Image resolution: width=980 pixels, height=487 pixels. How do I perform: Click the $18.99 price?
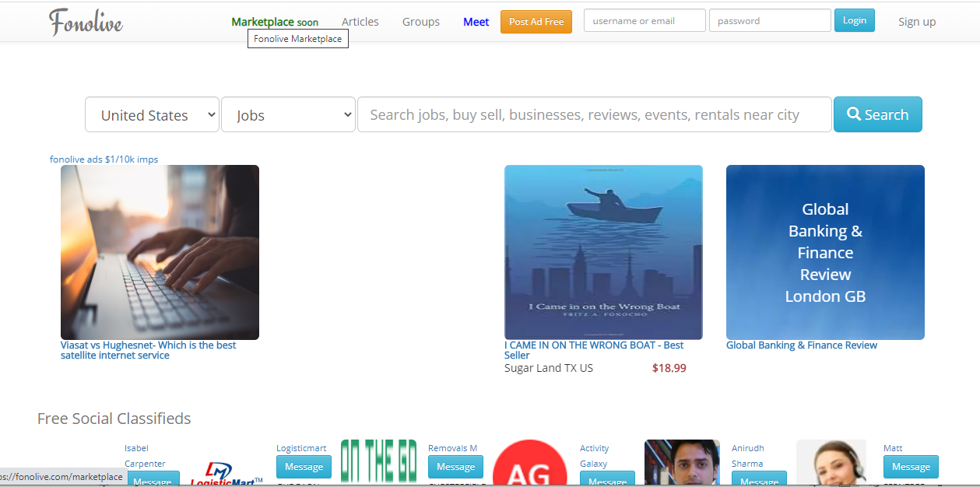point(669,368)
